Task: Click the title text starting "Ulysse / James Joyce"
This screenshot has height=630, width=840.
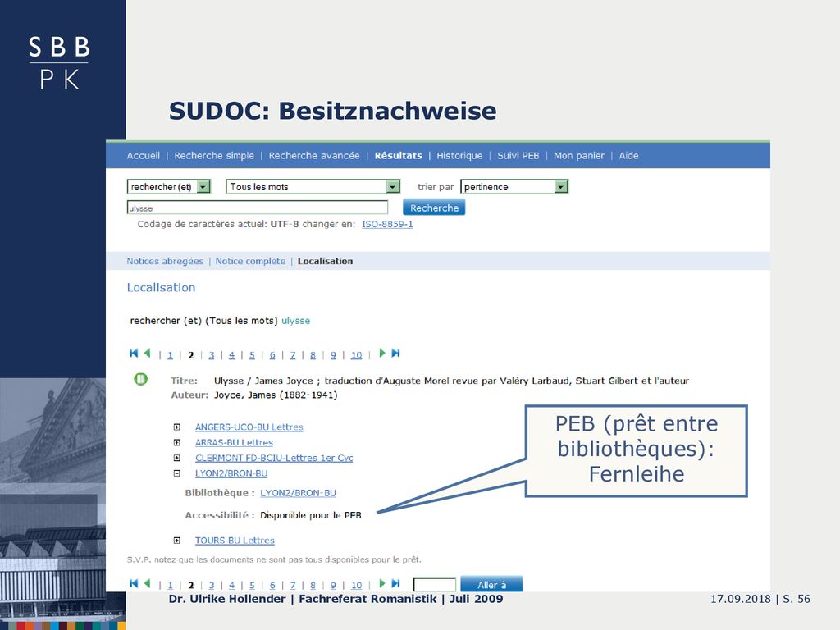Action: [x=452, y=381]
